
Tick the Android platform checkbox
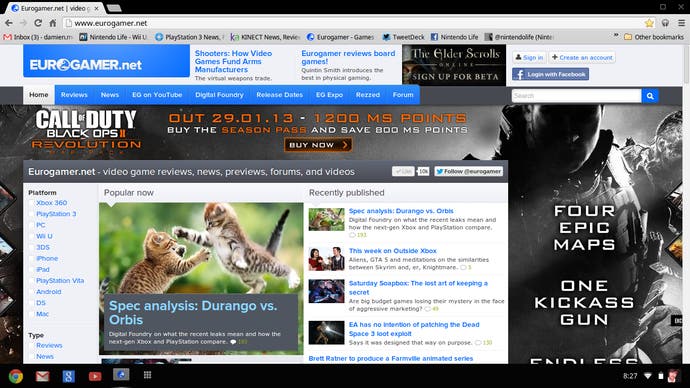coord(31,292)
